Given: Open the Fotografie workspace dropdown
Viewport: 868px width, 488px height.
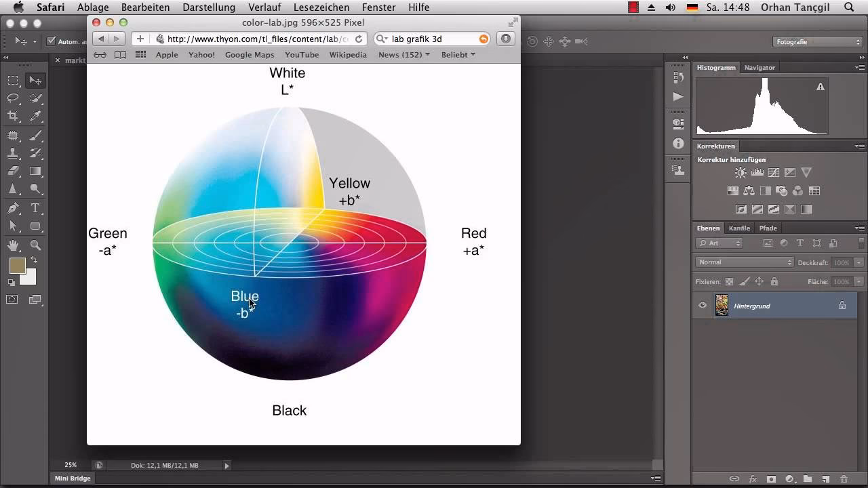Looking at the screenshot, I should click(818, 41).
